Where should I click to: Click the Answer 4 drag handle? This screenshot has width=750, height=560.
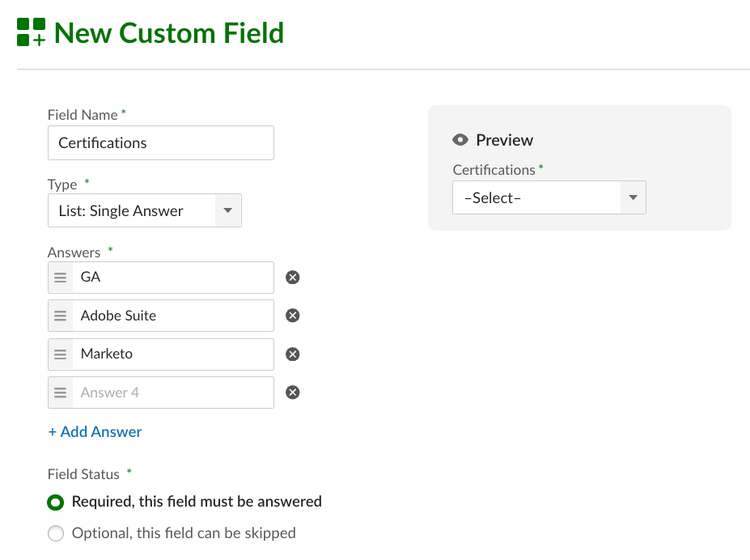pos(60,393)
